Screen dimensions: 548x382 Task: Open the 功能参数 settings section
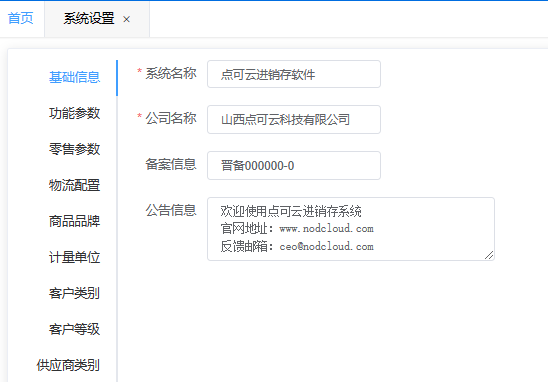[x=74, y=113]
